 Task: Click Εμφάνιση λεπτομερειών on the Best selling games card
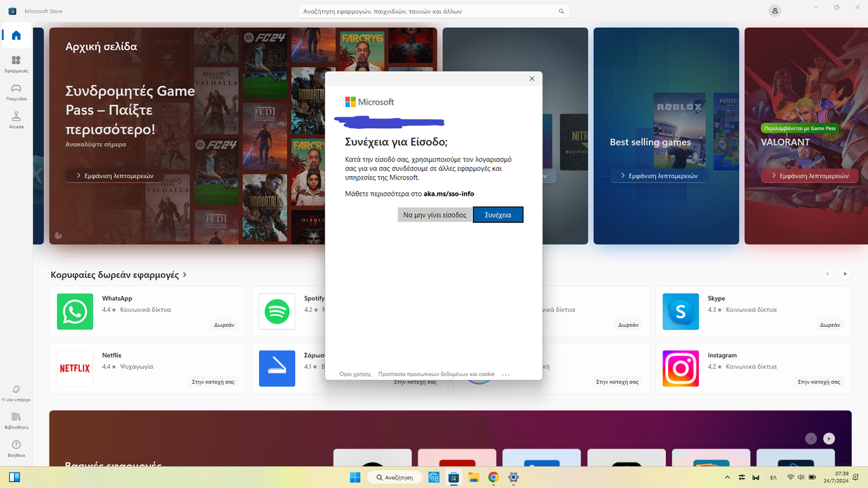(x=659, y=176)
